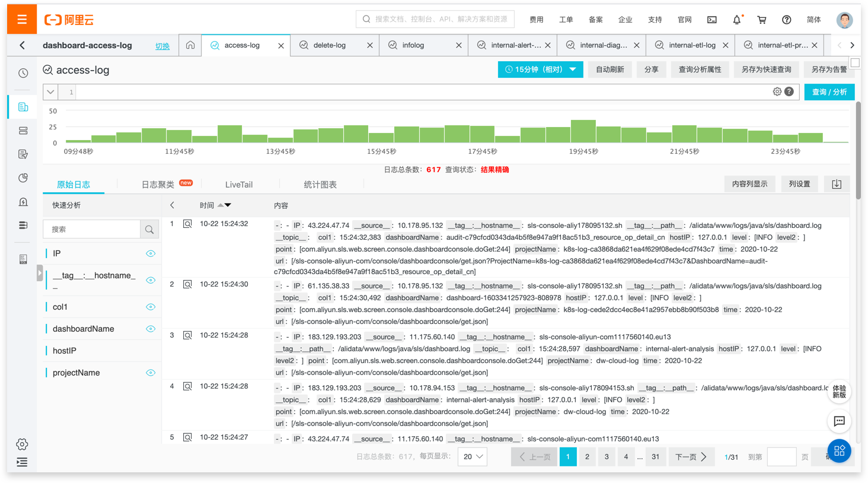This screenshot has width=868, height=483.
Task: Collapse the quick analysis panel chevron
Action: point(173,205)
